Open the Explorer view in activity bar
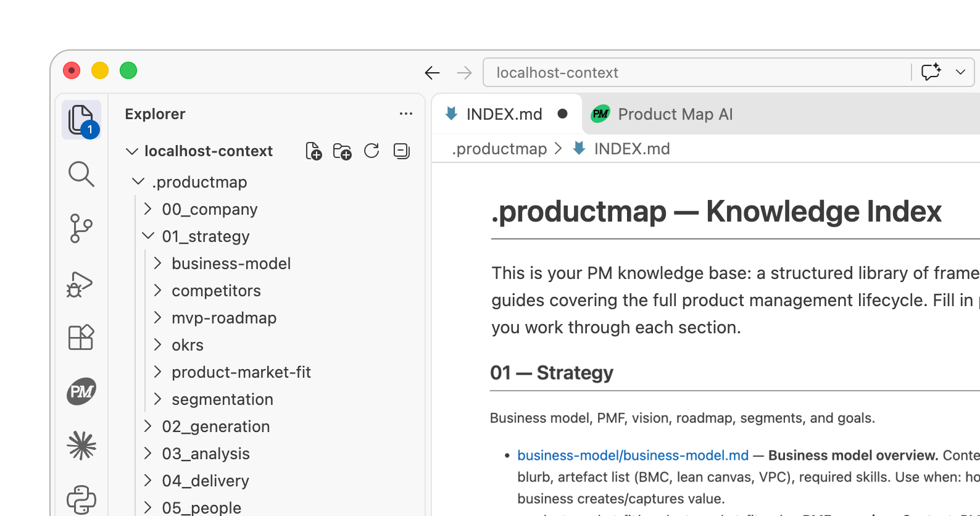This screenshot has height=516, width=980. pyautogui.click(x=81, y=120)
